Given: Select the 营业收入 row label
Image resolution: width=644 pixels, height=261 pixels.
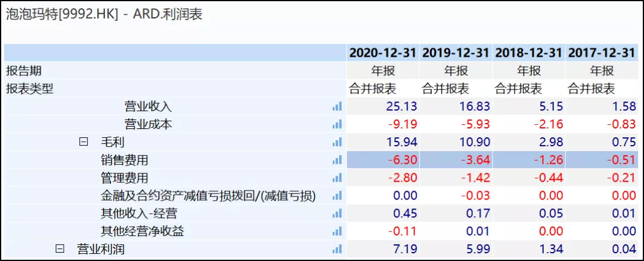Looking at the screenshot, I should [148, 106].
